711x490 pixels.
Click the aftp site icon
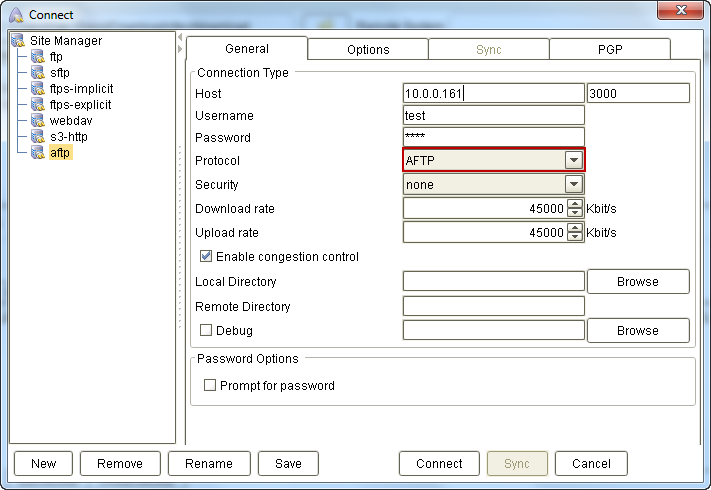(39, 153)
